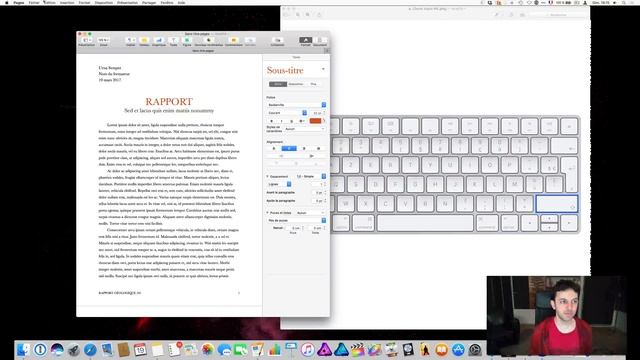The width and height of the screenshot is (640, 360).
Task: Adjust the Après le paragraphe stepper
Action: (325, 201)
